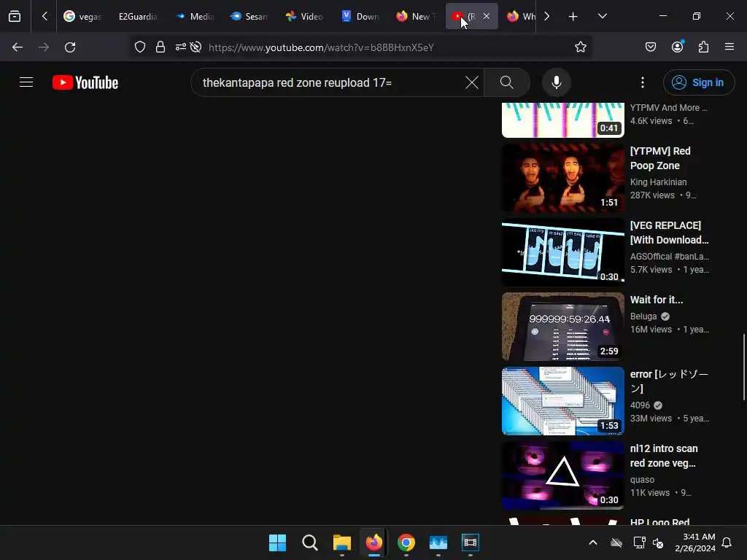
Task: Go back one page in browser
Action: click(x=18, y=47)
